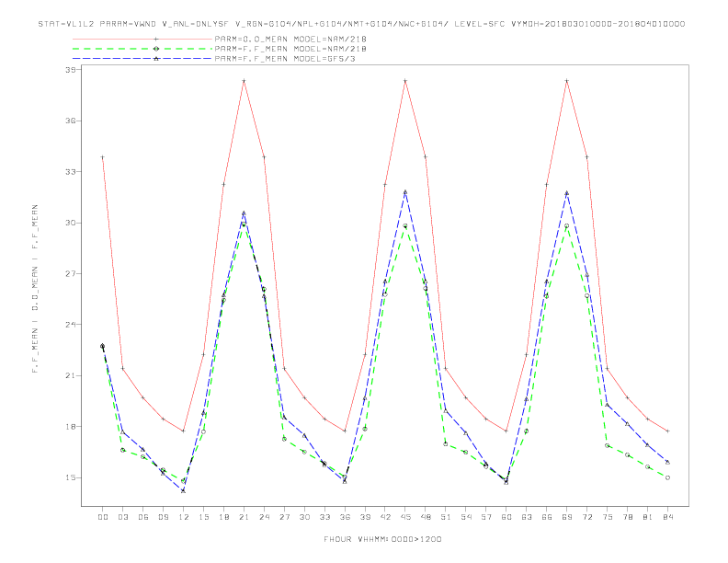Click x-axis tick label 18

pos(223,517)
